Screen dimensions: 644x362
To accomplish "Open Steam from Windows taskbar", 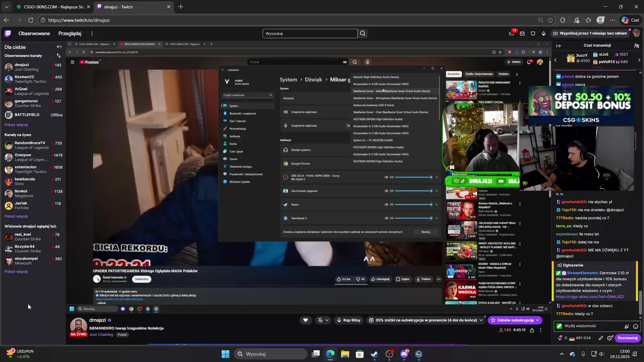I will (x=374, y=354).
